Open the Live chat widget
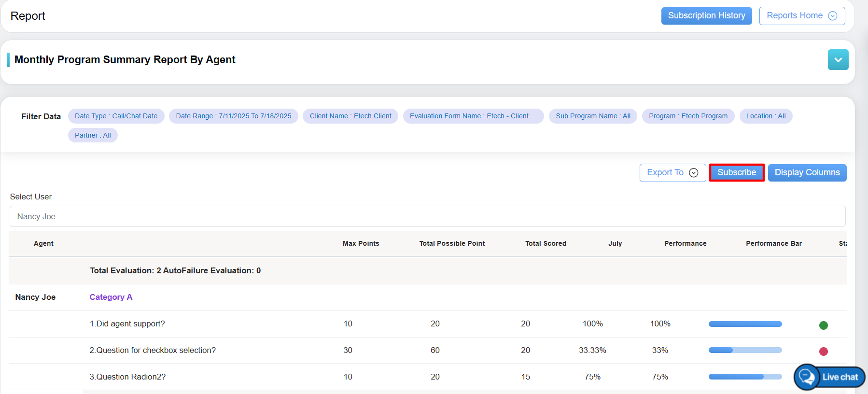Image resolution: width=868 pixels, height=394 pixels. pyautogui.click(x=830, y=377)
